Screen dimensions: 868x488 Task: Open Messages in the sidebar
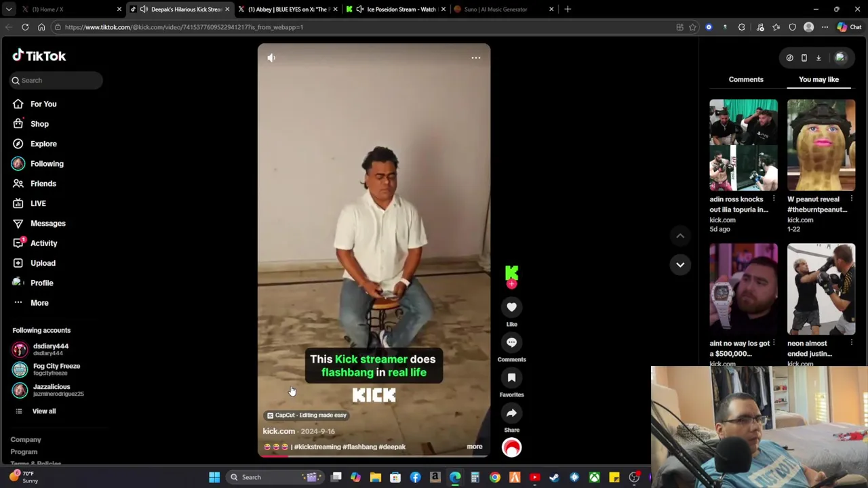coord(47,223)
